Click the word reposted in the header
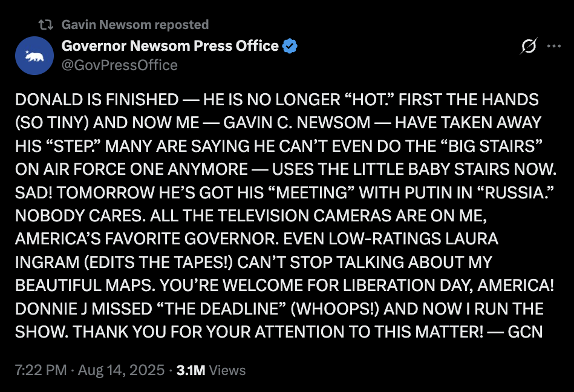This screenshot has height=392, width=574. 181,25
